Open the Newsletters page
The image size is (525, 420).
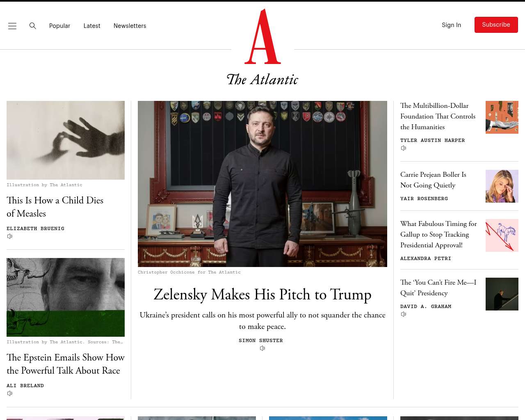[130, 26]
